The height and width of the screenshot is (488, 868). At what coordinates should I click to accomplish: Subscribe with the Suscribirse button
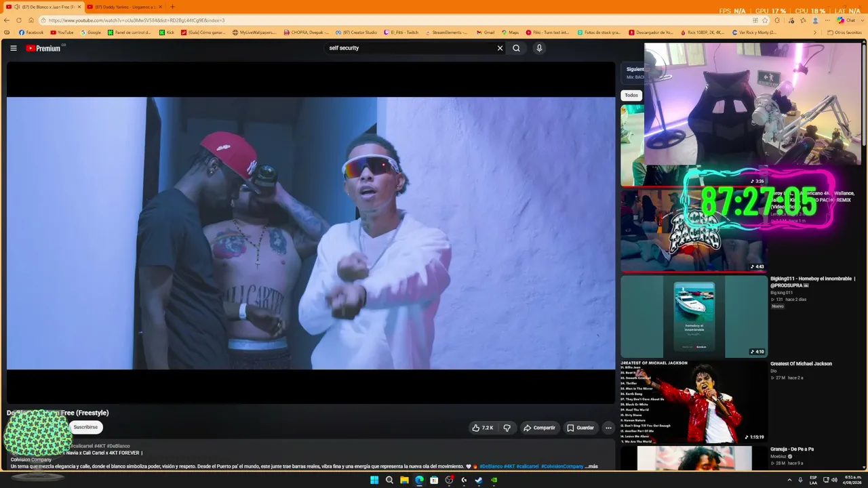(x=85, y=427)
